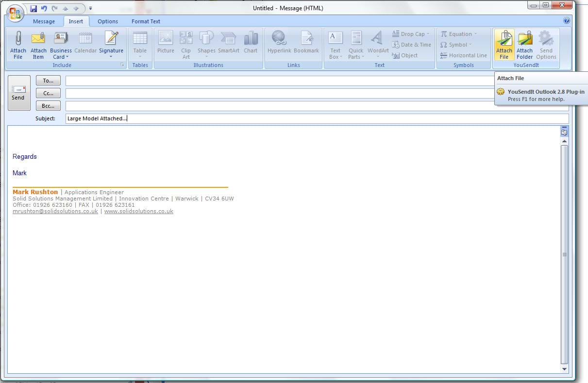Click inside the Subject input field
Viewport: 588px width, 383px height.
point(194,118)
